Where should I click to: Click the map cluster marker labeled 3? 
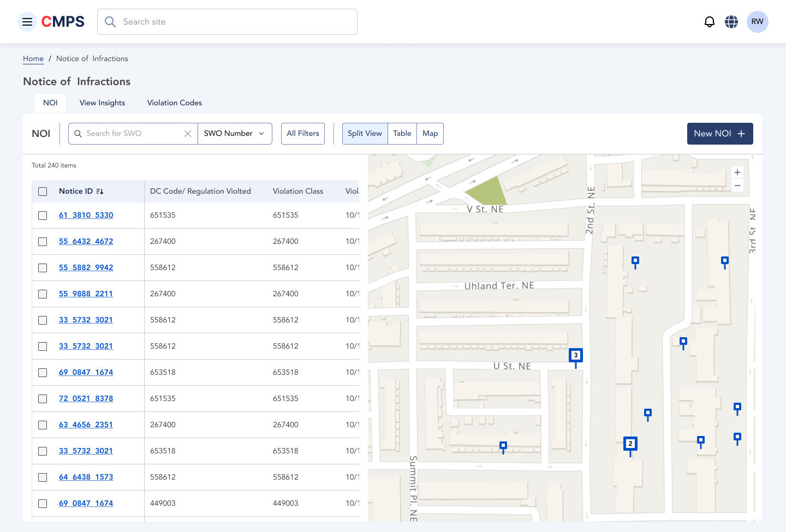pos(575,355)
